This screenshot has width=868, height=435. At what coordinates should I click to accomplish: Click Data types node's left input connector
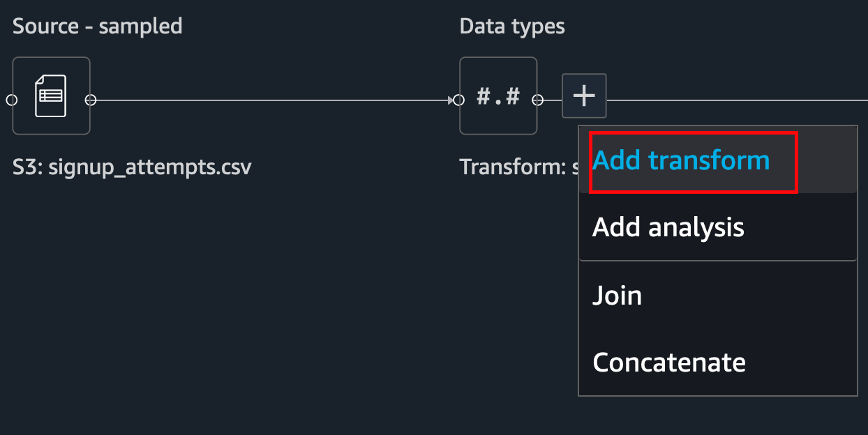tap(458, 100)
